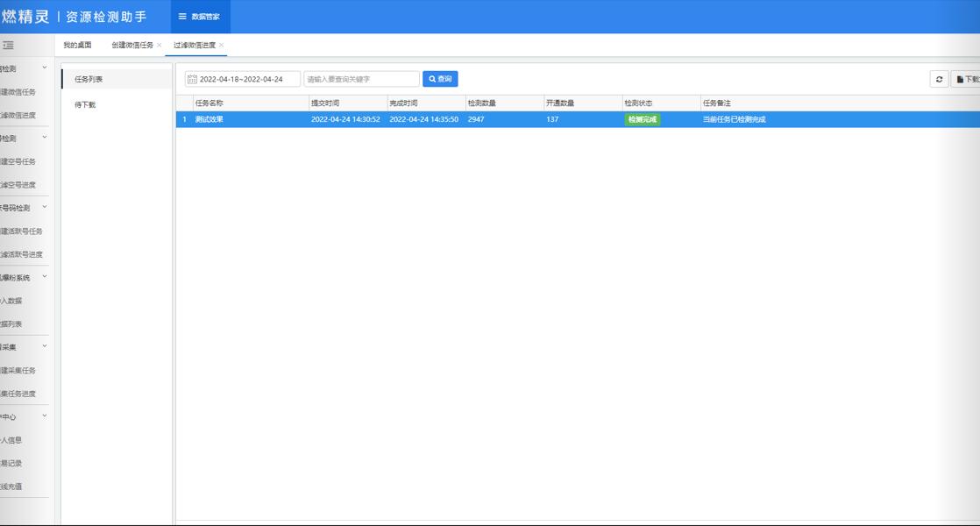Click the green 检测完成 status badge
The image size is (980, 526).
point(642,119)
